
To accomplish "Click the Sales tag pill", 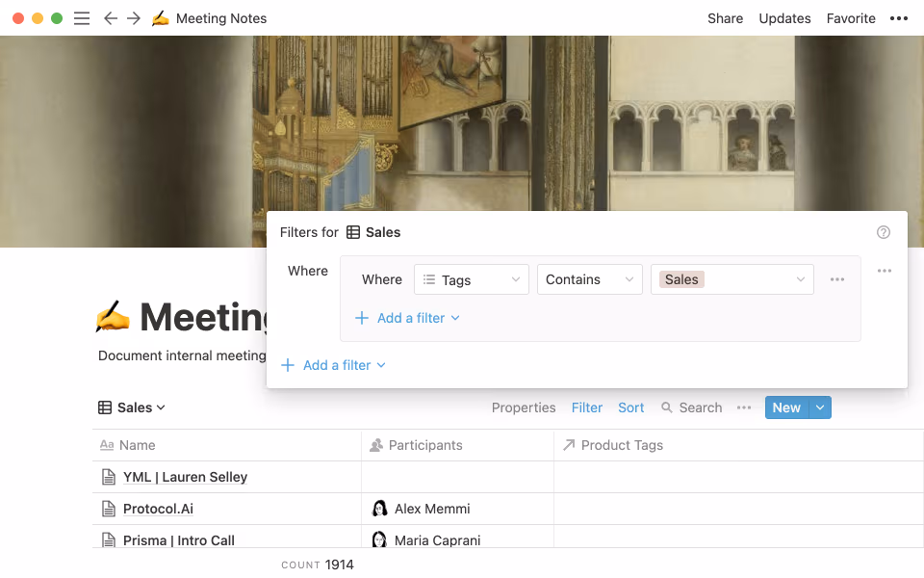I will (x=681, y=279).
